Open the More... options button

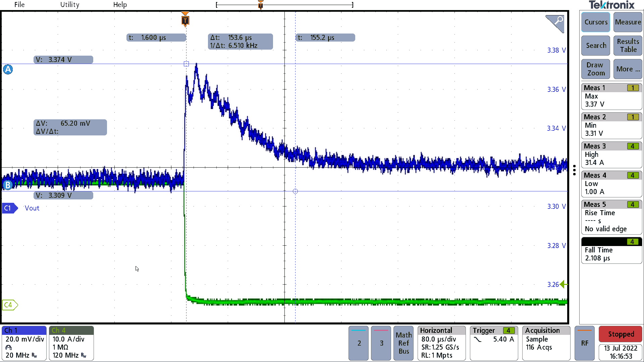pos(628,69)
